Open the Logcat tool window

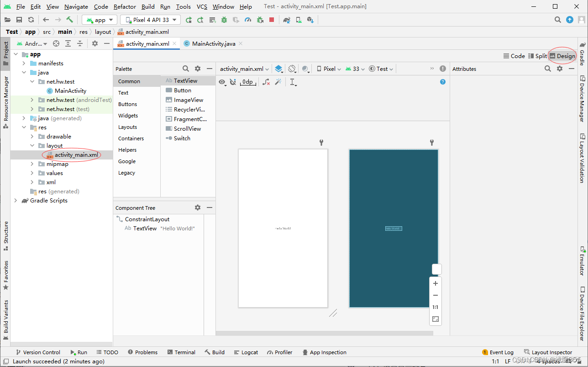(x=246, y=352)
